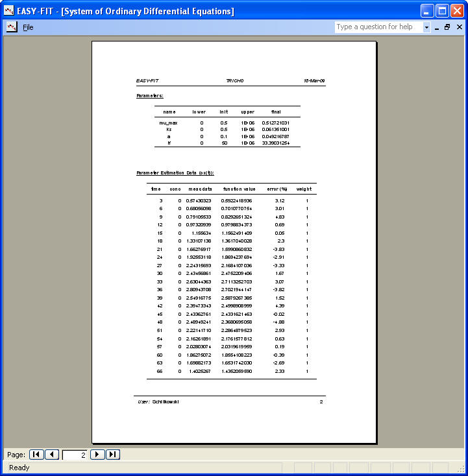
Task: Go to the first report page
Action: pyautogui.click(x=36, y=455)
